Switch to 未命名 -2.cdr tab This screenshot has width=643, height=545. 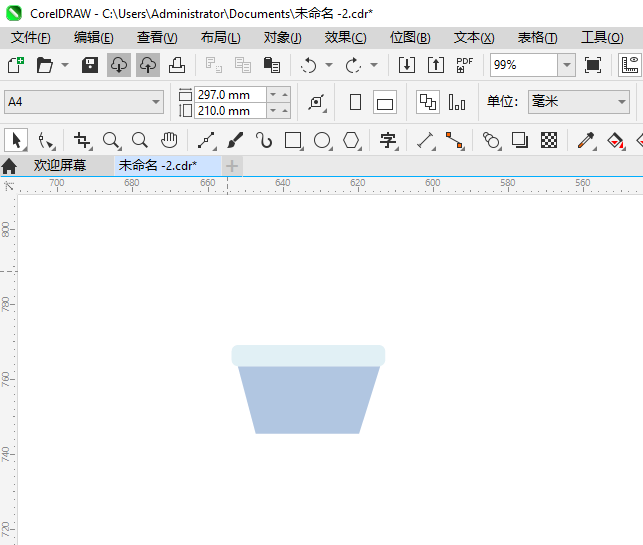167,166
